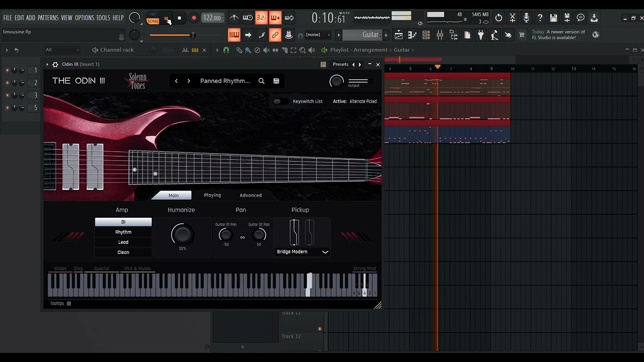The height and width of the screenshot is (362, 644).
Task: Open the Piano roll window
Action: click(x=412, y=35)
